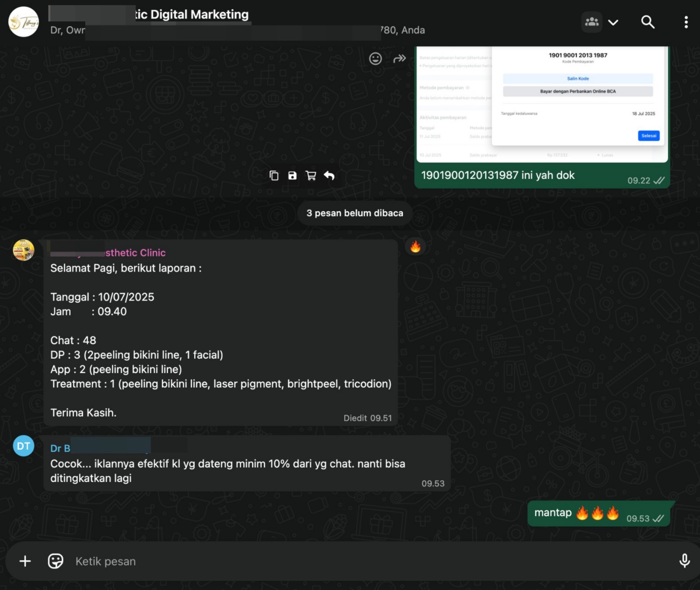Viewport: 700px width, 590px height.
Task: React with the emoji smiley icon
Action: 375,59
